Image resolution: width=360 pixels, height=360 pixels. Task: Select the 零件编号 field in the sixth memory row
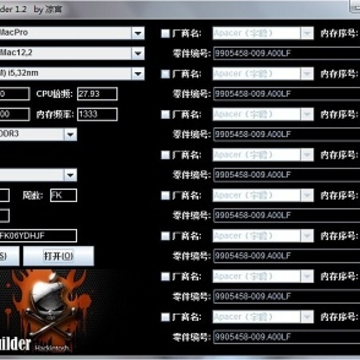287,256
